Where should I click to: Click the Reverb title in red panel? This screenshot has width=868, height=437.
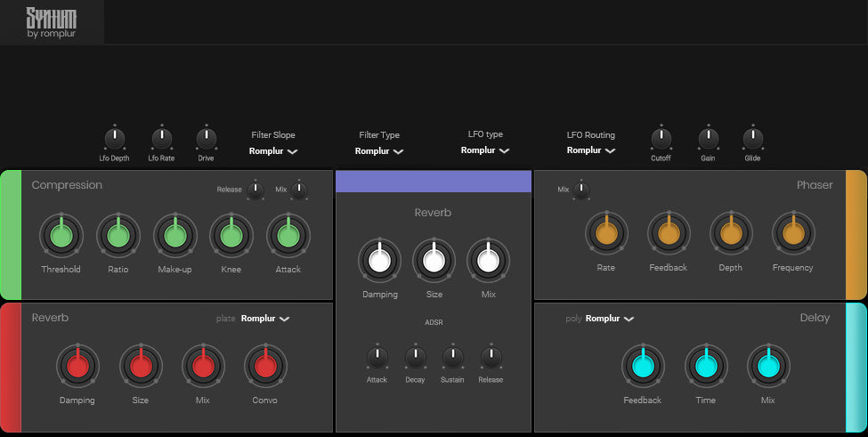tap(50, 318)
